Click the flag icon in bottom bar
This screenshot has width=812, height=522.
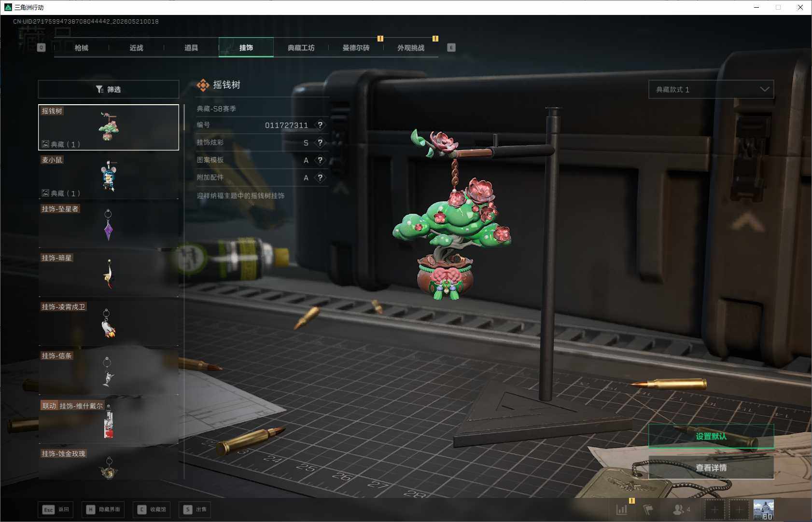648,509
